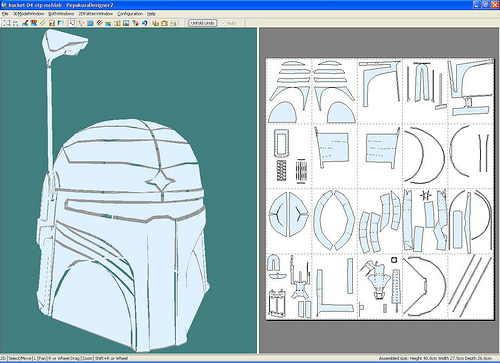
Task: Select the dome half-circle part on pattern sheet
Action: [x=283, y=113]
